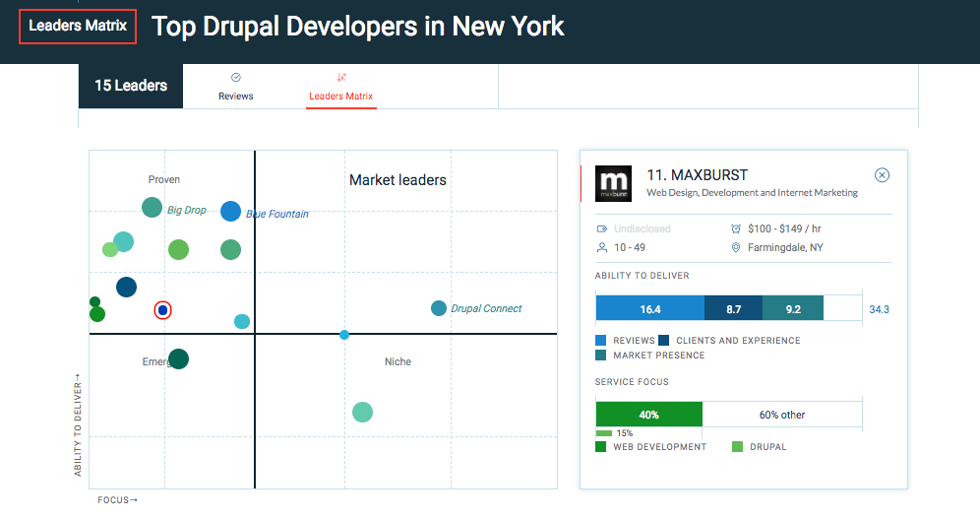Select the dark green bubble in Emerging quadrant

(179, 358)
